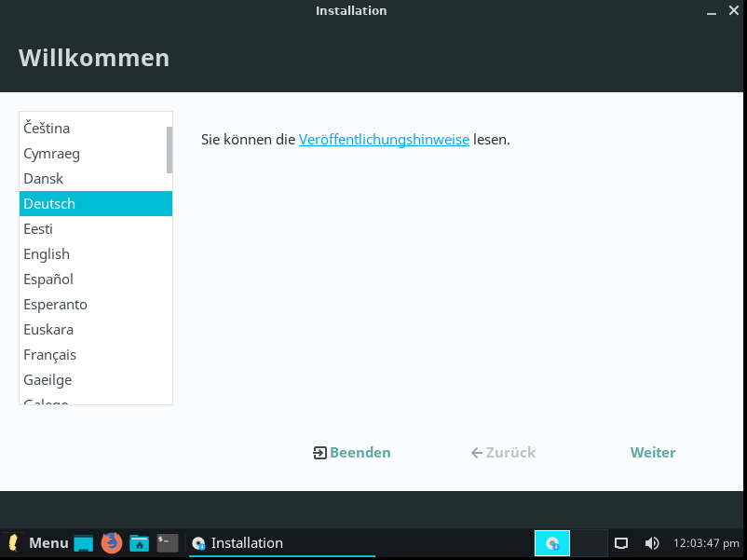Click the language list scrollbar handle
Screen dimensions: 747x560
[x=170, y=150]
